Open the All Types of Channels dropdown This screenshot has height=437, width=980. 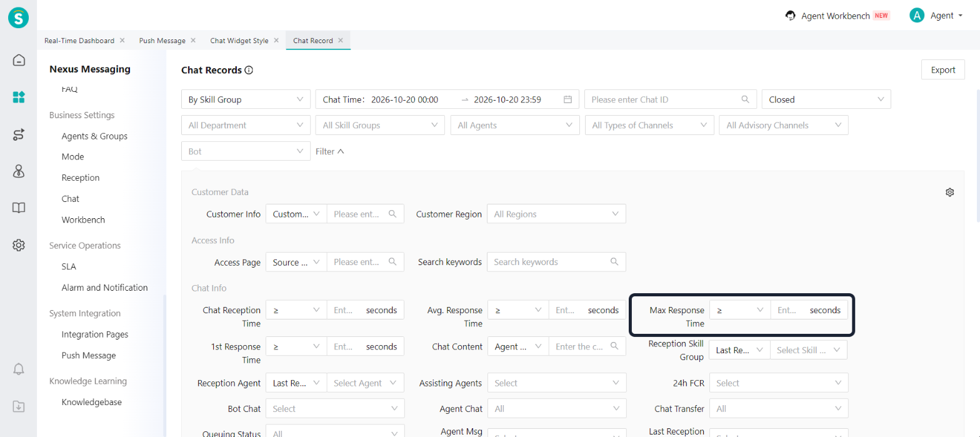[x=649, y=125]
